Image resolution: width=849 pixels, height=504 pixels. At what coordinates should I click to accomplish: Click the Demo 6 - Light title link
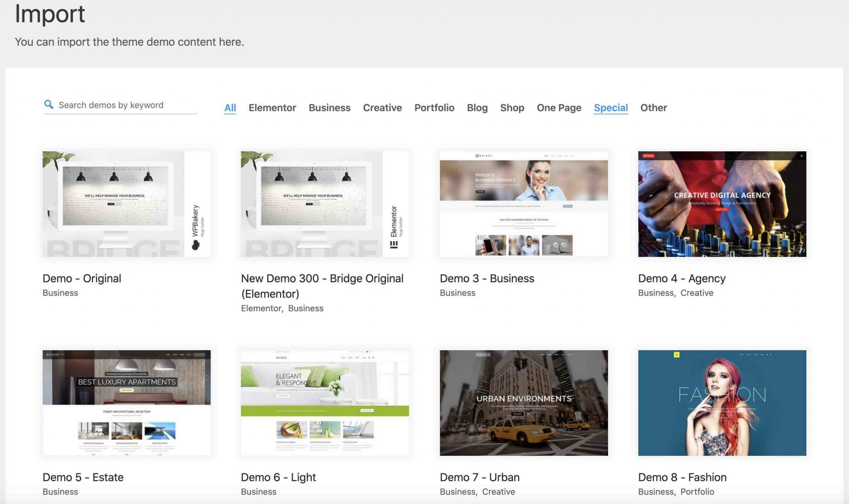(278, 477)
